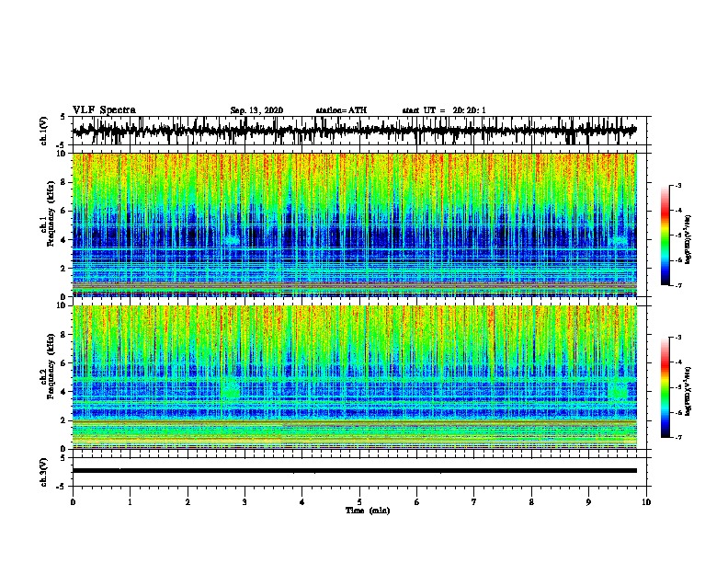Click the "8" kHz tick on ch.1 axis
Viewport: 728px width, 563px height.
click(x=64, y=182)
